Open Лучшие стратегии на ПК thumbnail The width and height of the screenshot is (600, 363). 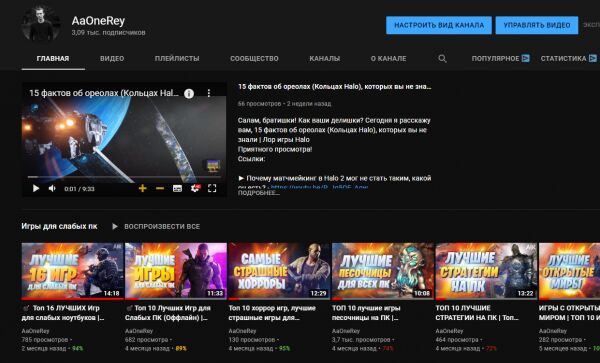(x=486, y=271)
